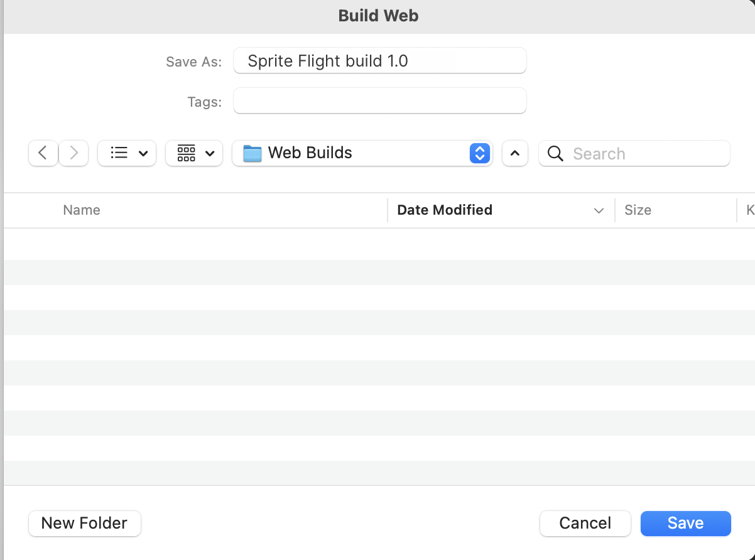Open the Web Builds location popup arrows
This screenshot has width=755, height=560.
pyautogui.click(x=479, y=153)
